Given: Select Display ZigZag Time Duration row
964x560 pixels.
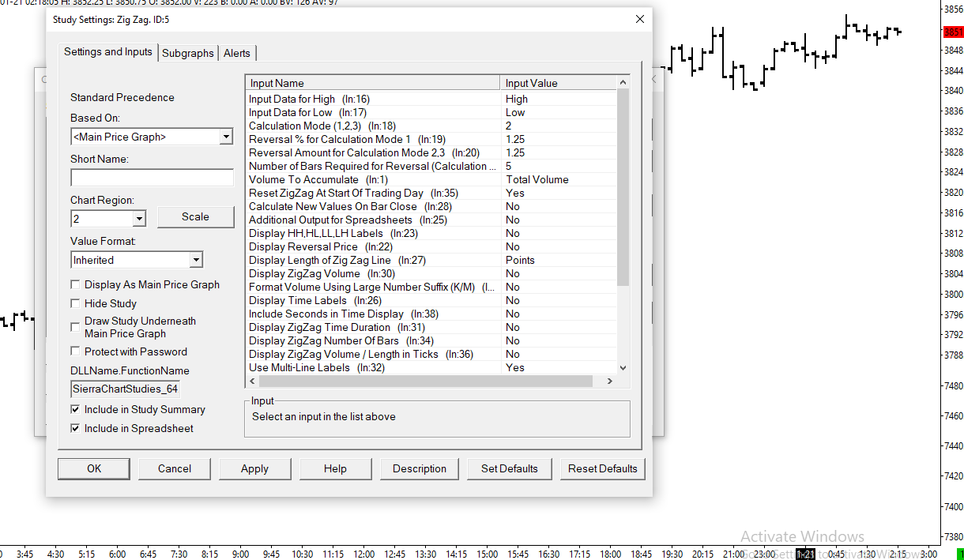Looking at the screenshot, I should point(431,327).
